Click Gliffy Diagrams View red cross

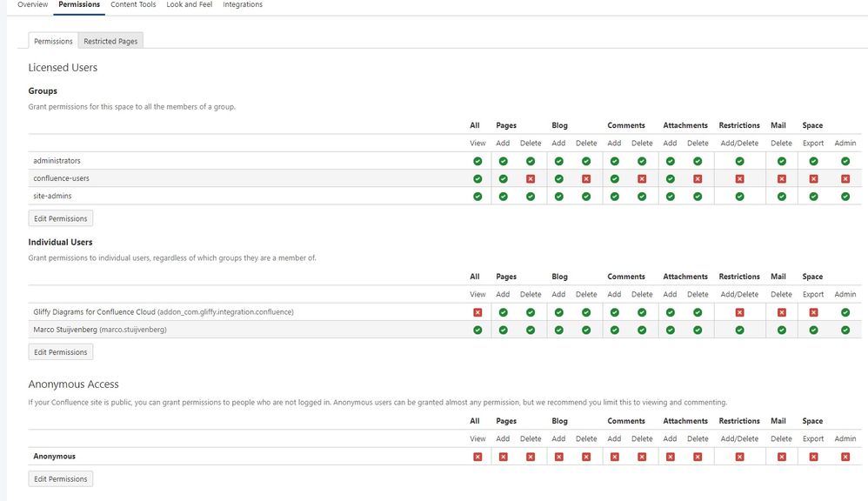point(477,312)
